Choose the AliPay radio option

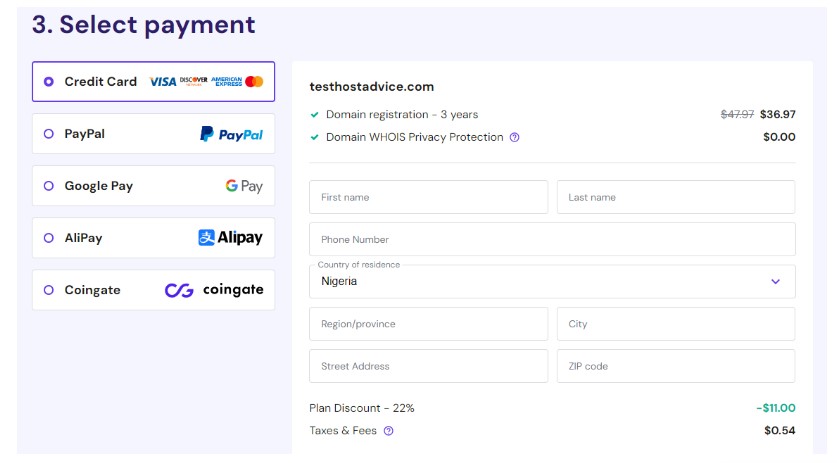(49, 238)
